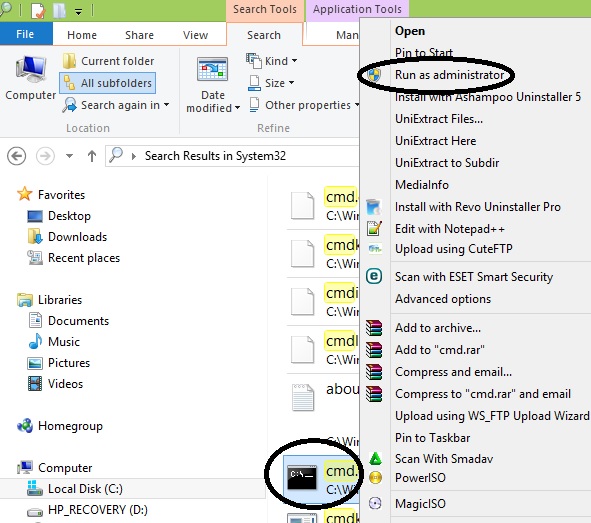Click the Application Tools contextual tab
591x523 pixels.
tap(357, 9)
